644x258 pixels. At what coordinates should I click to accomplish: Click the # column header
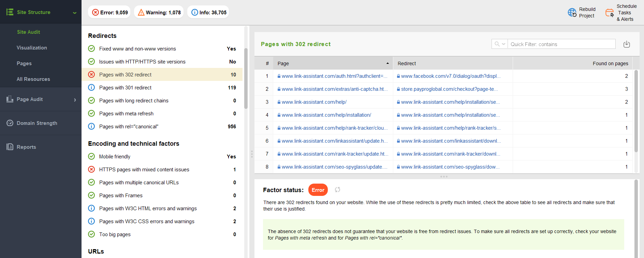[x=267, y=63]
